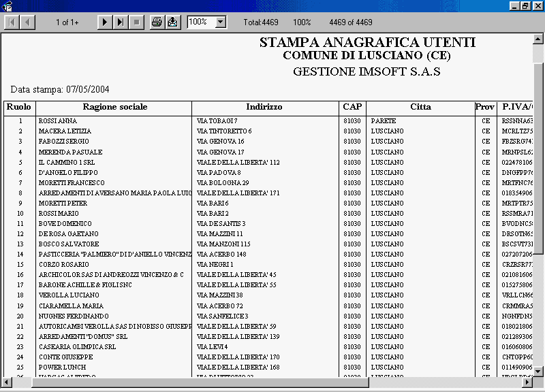The height and width of the screenshot is (392, 545).
Task: Click the "GESTIONE IMSOFT S.A.S" heading
Action: (x=367, y=71)
